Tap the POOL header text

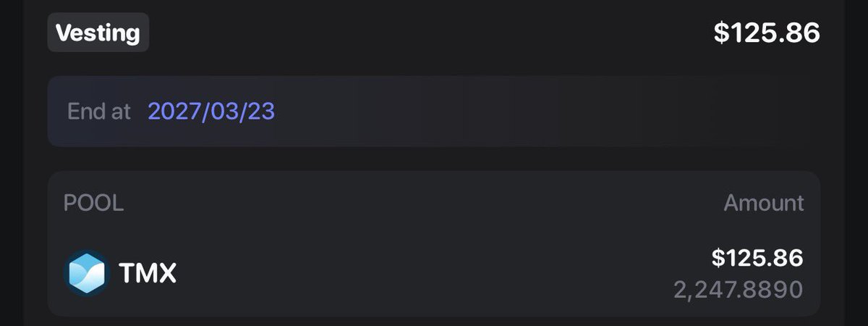point(93,203)
